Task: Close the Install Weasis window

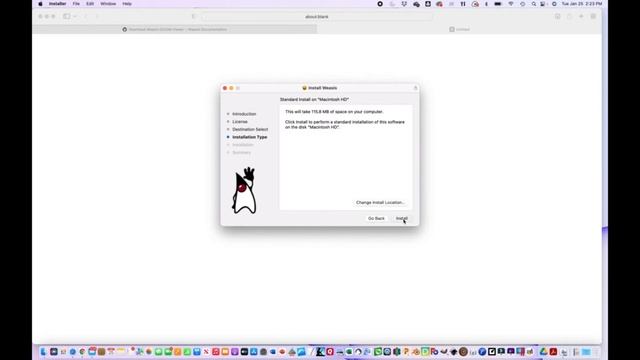Action: pyautogui.click(x=225, y=88)
